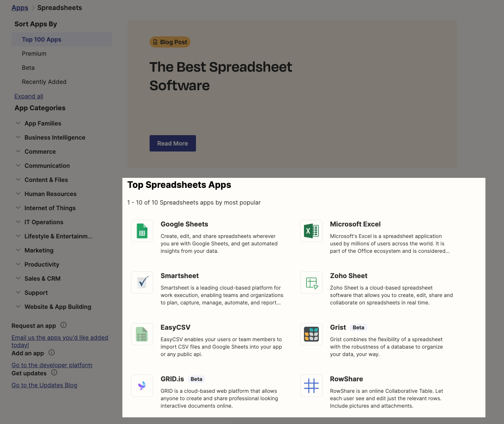Open the Zoho Sheet title
504x424 pixels.
348,276
